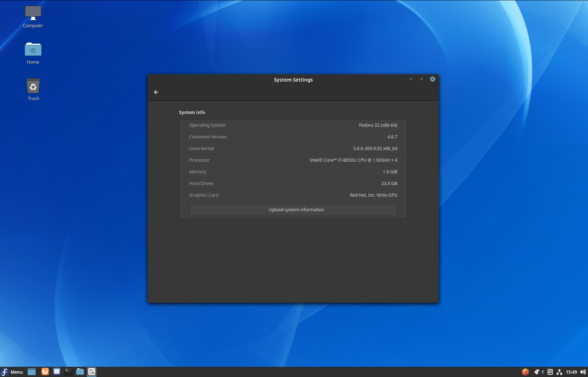Viewport: 588px width, 377px height.
Task: Click the System info heading
Action: [x=192, y=113]
